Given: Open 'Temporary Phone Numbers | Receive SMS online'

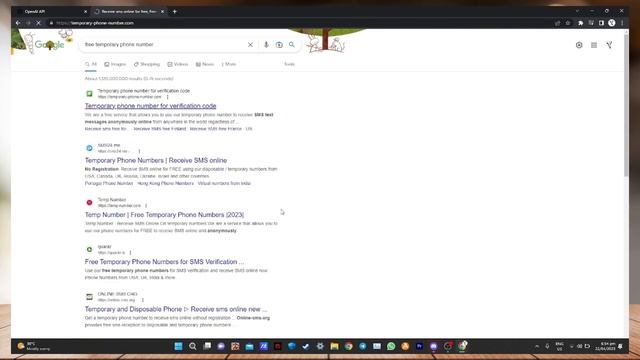Looking at the screenshot, I should 156,160.
